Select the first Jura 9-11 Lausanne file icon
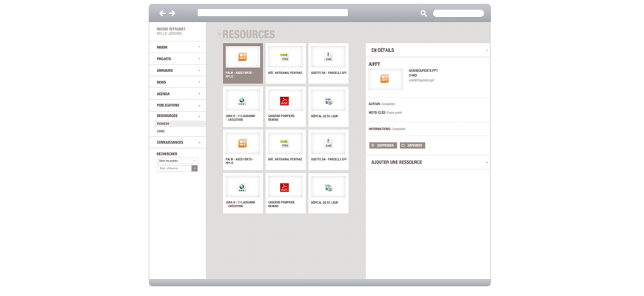 [242, 101]
